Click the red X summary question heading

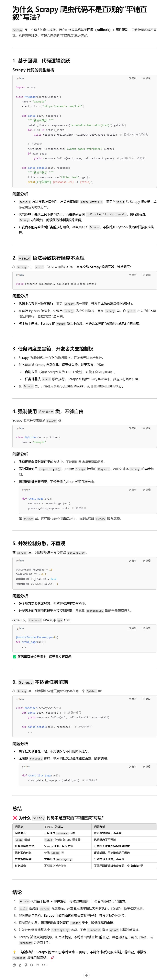58,818
